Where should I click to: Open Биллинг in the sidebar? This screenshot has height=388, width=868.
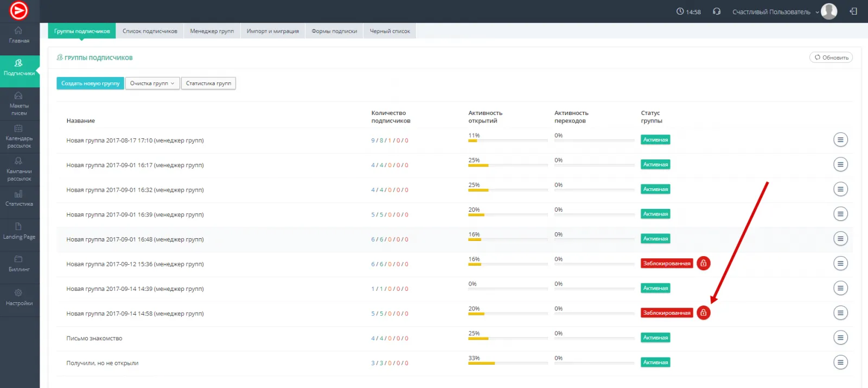click(x=19, y=263)
